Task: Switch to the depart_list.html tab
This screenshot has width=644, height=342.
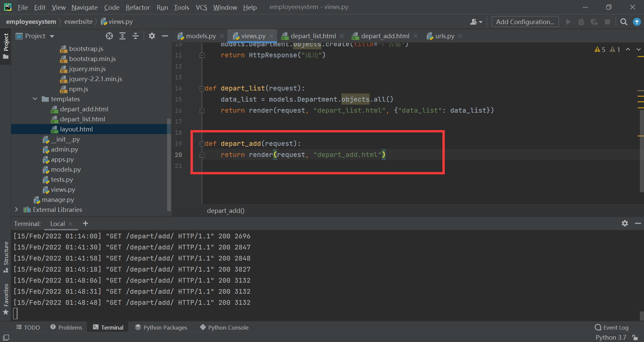Action: (313, 36)
